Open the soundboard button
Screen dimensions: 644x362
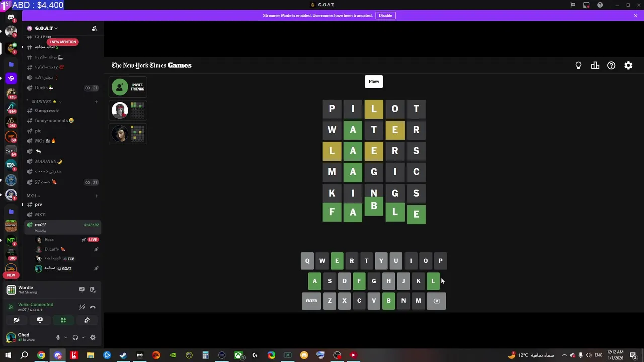tap(87, 320)
